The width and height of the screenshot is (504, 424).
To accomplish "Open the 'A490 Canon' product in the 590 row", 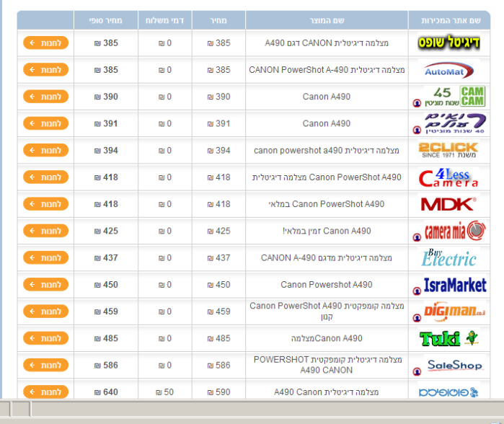I will tap(327, 392).
